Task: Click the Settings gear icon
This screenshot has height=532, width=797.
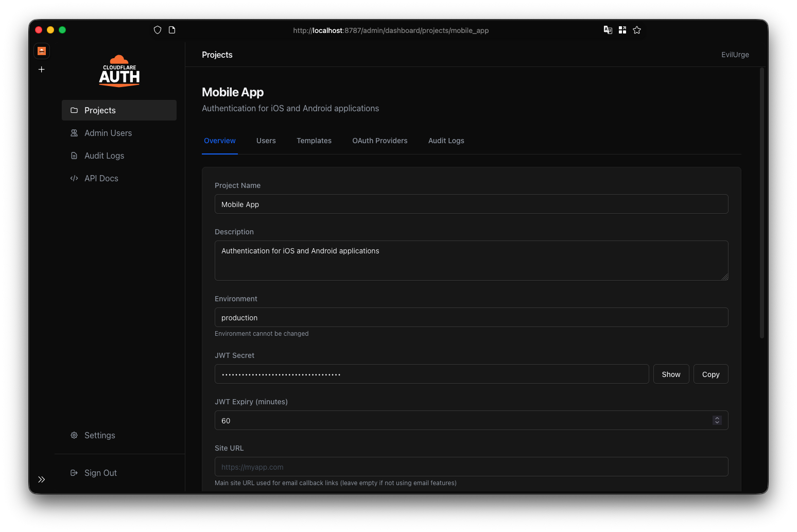Action: point(74,435)
